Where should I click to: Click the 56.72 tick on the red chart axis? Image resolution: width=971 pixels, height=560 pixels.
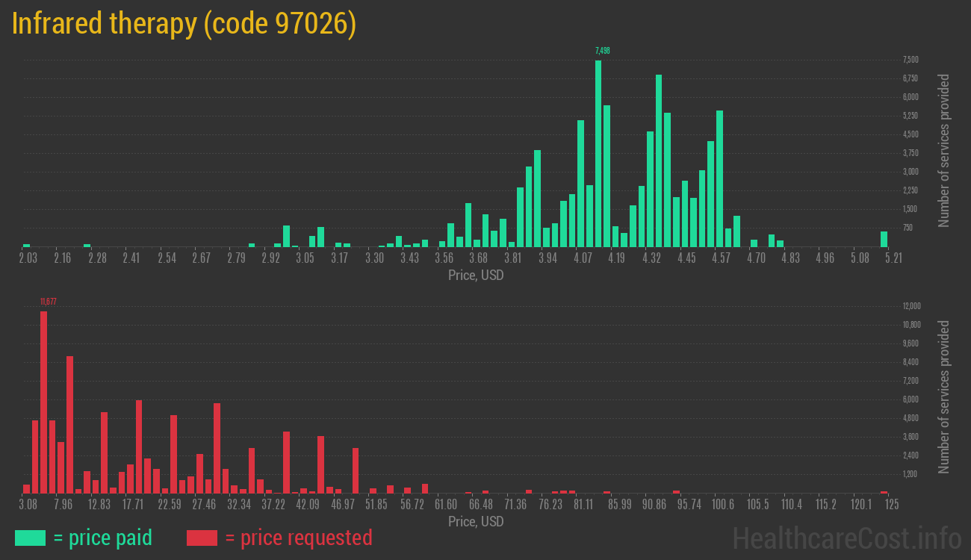point(412,504)
